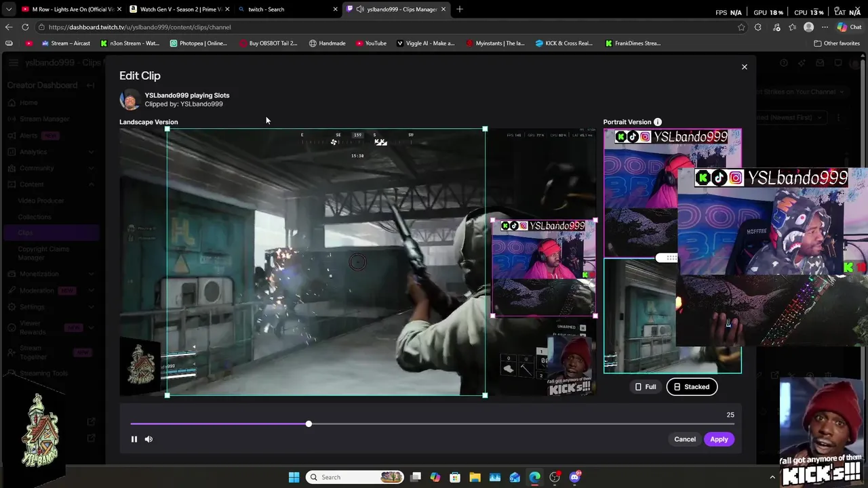Open Microsoft Store from taskbar
This screenshot has width=868, height=488.
[x=455, y=477]
